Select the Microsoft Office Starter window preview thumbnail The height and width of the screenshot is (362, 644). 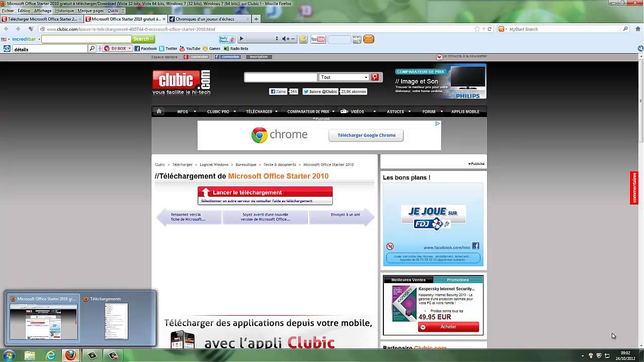click(43, 317)
